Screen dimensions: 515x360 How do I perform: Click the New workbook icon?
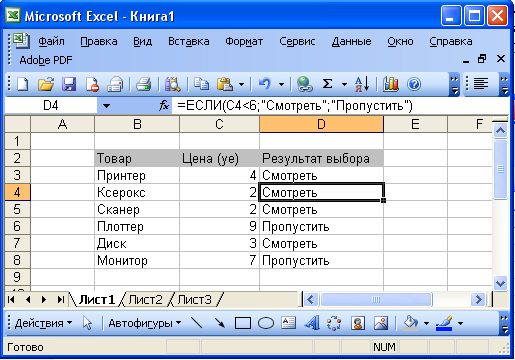(22, 84)
